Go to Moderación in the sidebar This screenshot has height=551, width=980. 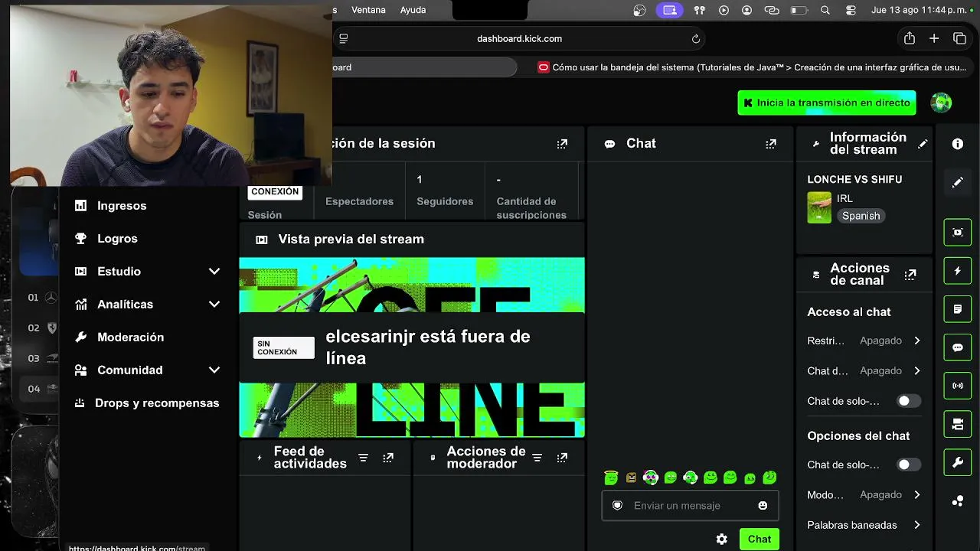click(130, 337)
